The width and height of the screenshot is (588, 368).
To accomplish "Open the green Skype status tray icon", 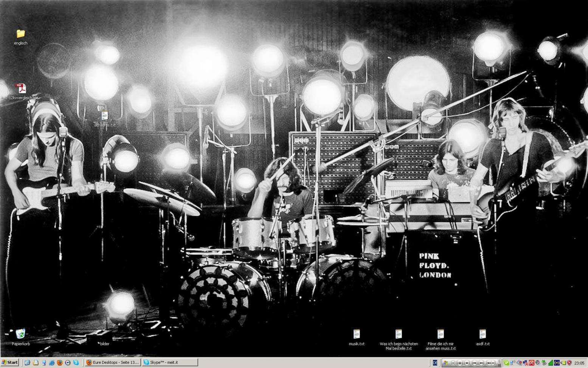I will click(x=506, y=363).
